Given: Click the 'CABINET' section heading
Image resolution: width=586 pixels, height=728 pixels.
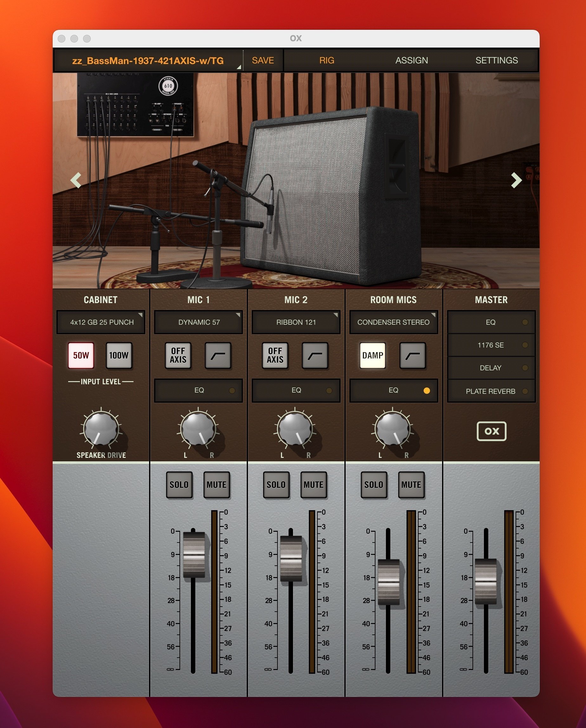Looking at the screenshot, I should click(101, 300).
